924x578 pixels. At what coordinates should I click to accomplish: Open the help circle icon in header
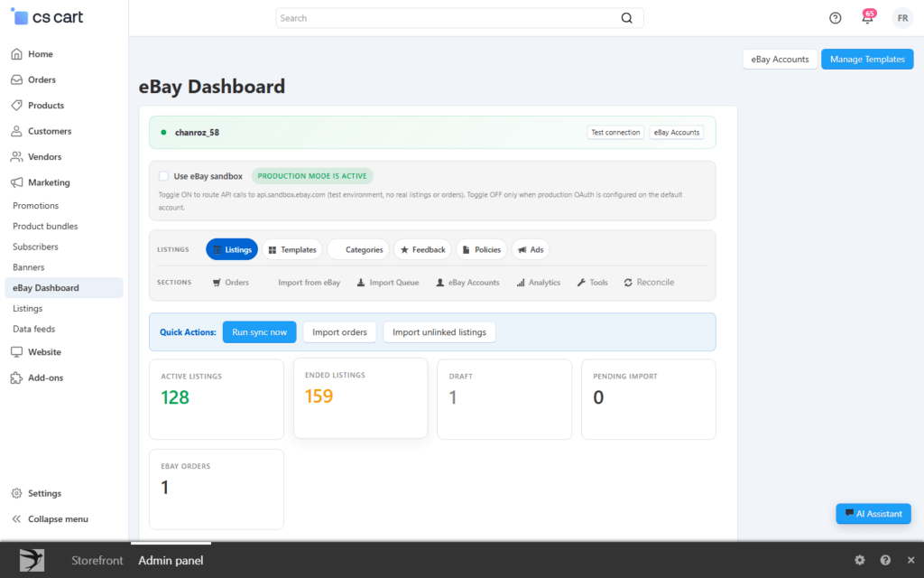point(835,18)
